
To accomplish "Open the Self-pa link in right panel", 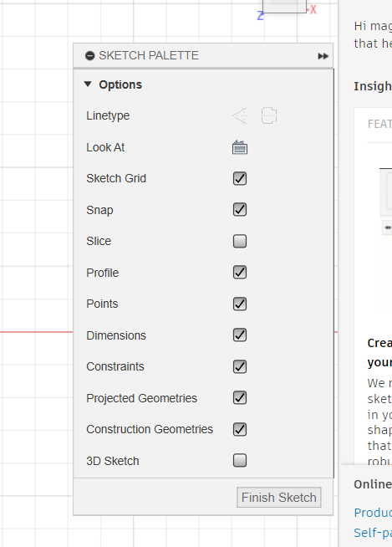I will coord(373,533).
